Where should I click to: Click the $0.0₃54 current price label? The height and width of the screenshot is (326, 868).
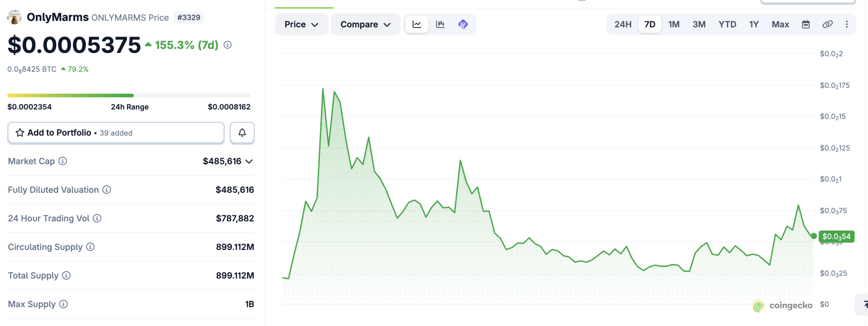[x=836, y=237]
